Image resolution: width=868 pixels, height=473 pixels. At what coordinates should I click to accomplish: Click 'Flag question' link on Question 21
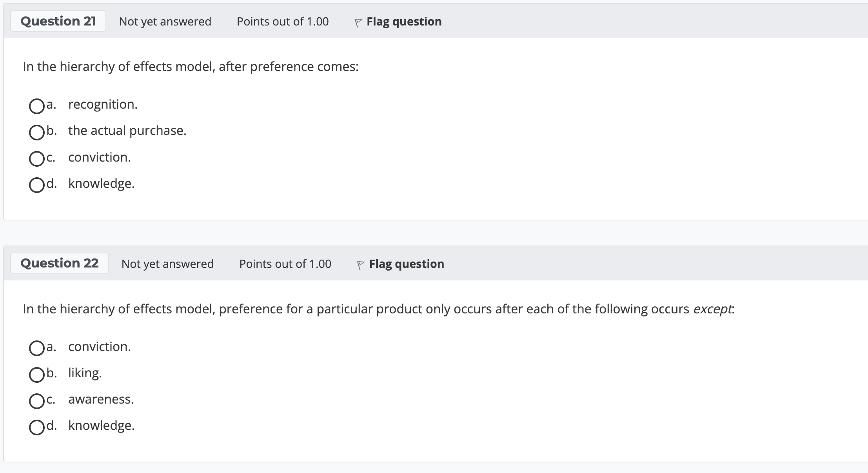[404, 22]
